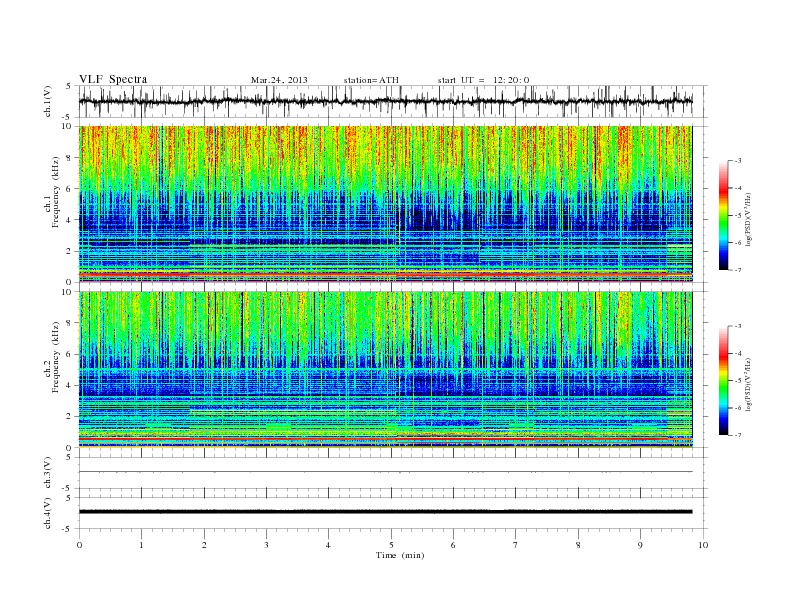The image size is (792, 612).
Task: Click the "Time (min)" axis title
Action: (400, 555)
